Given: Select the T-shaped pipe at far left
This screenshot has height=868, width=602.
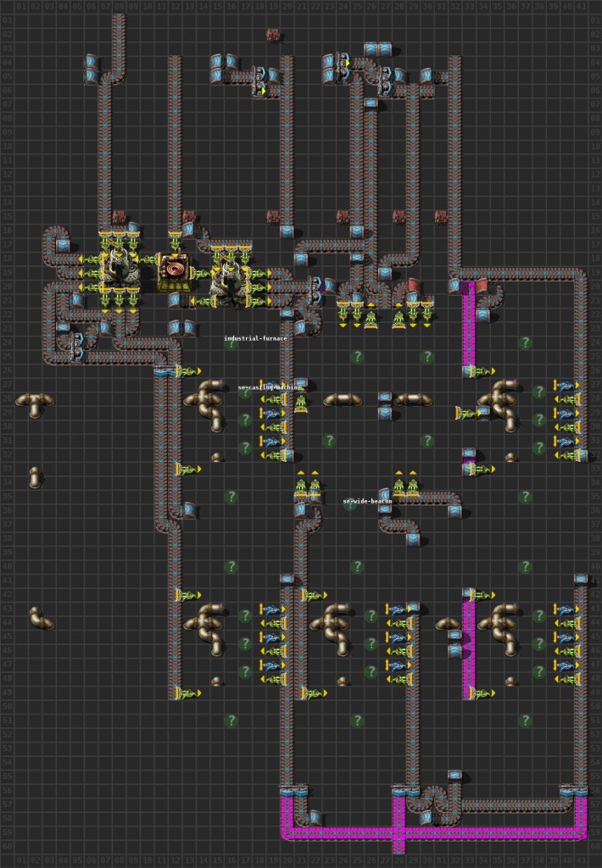Looking at the screenshot, I should 34,404.
